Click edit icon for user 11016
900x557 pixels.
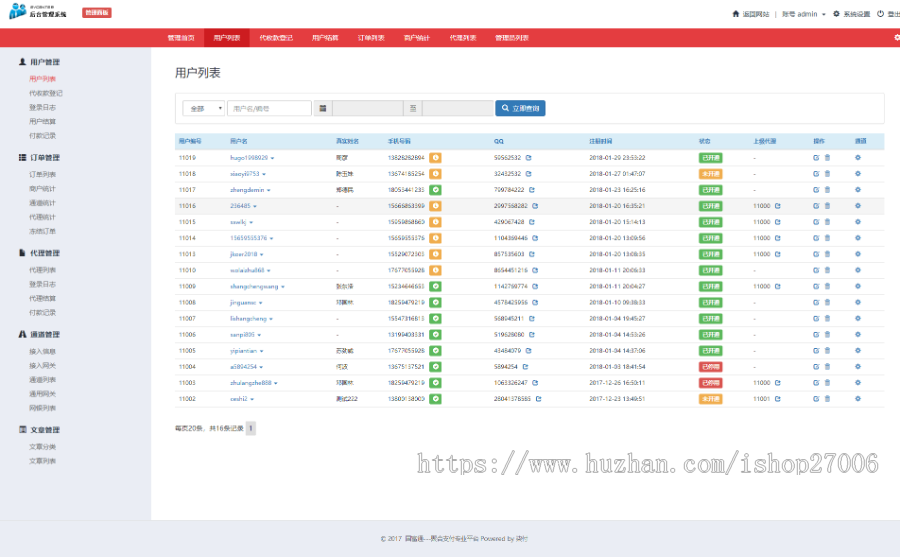click(816, 206)
